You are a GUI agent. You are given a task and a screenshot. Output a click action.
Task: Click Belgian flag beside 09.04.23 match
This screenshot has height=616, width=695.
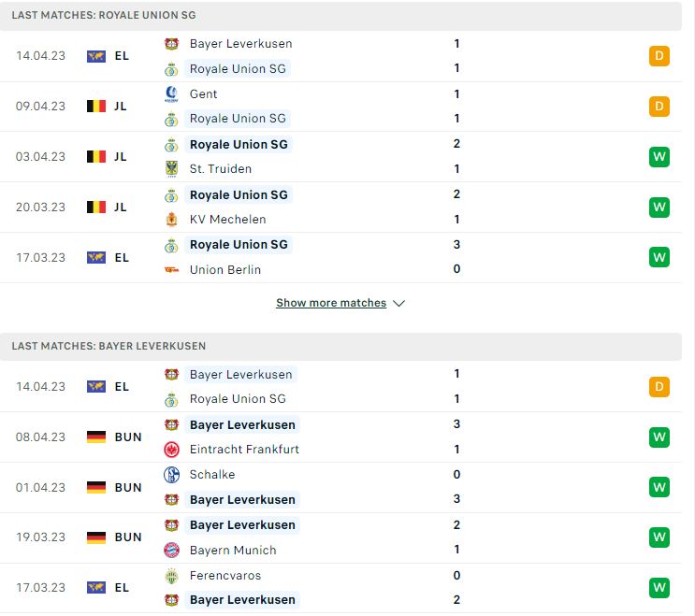96,107
